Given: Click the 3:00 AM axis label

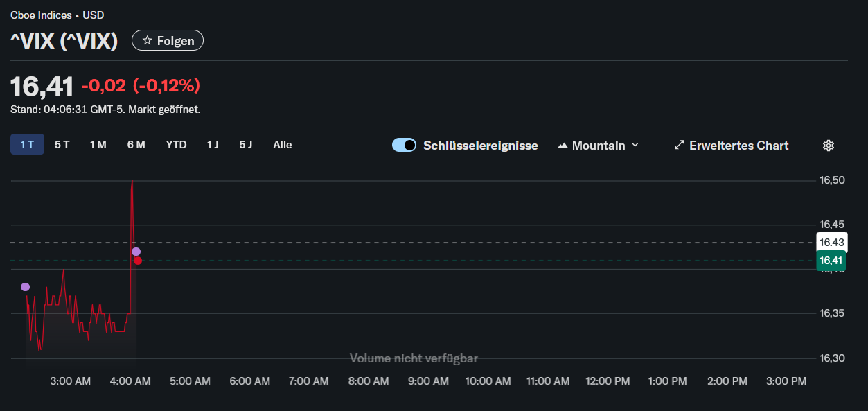Looking at the screenshot, I should tap(71, 381).
